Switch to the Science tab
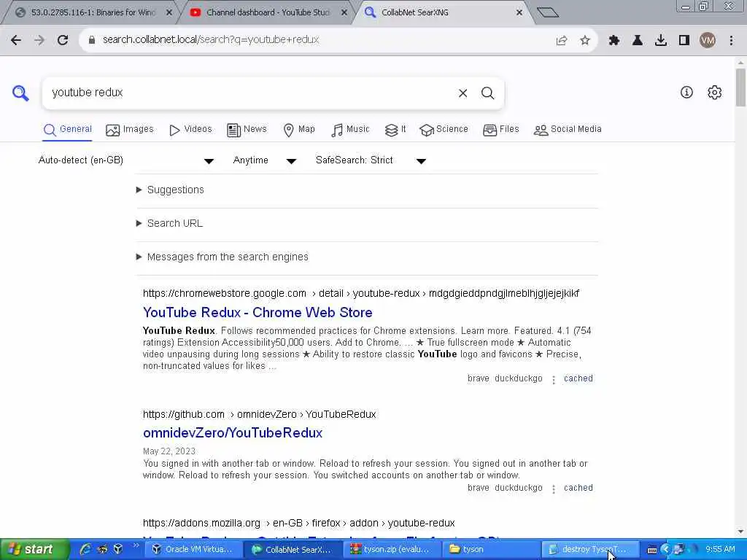747x560 pixels. 444,130
